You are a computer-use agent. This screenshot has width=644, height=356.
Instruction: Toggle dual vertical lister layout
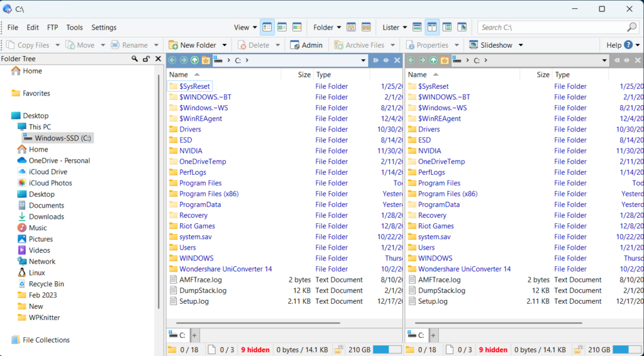pyautogui.click(x=432, y=28)
